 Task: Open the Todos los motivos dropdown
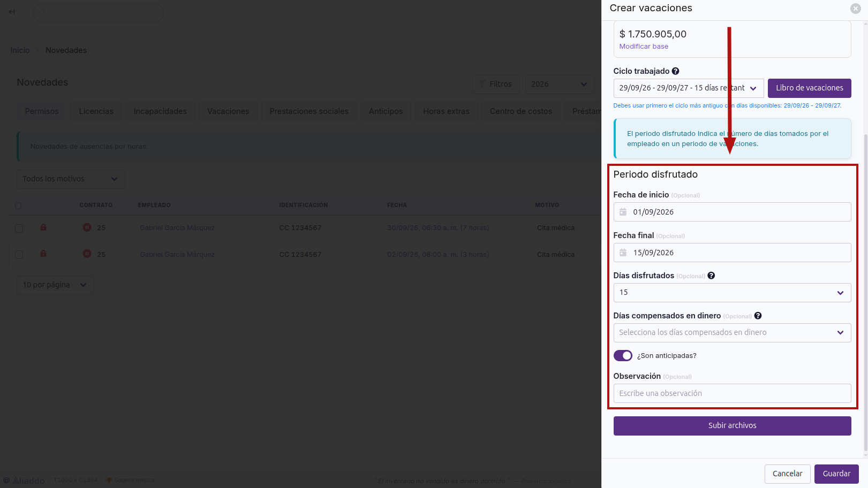pyautogui.click(x=71, y=179)
